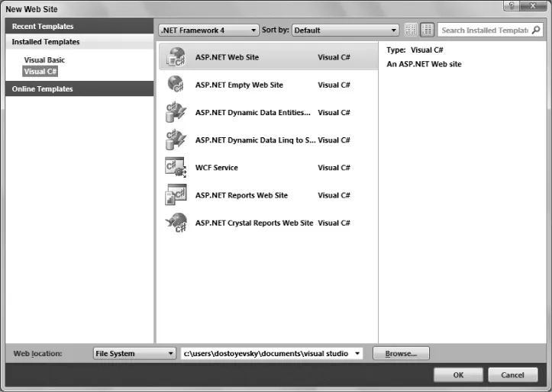Screen dimensions: 552x392
Task: Click the ASP.NET Reports Web Site icon
Action: point(176,195)
